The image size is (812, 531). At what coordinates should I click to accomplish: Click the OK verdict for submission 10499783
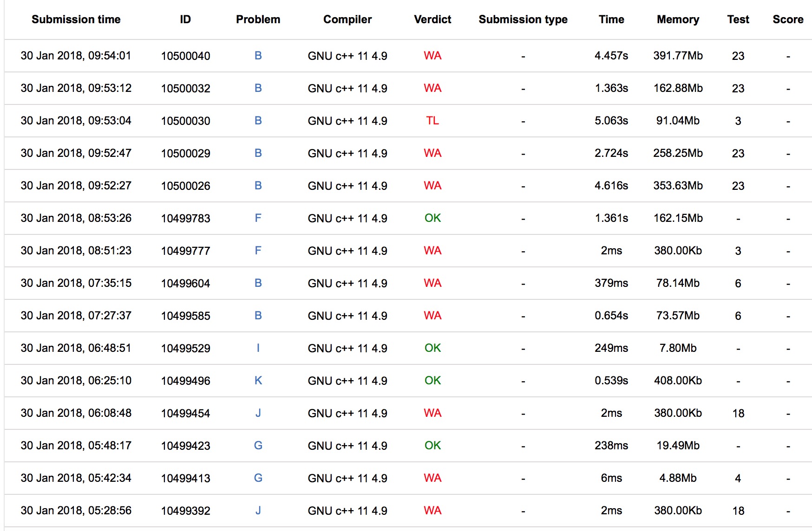click(x=432, y=218)
